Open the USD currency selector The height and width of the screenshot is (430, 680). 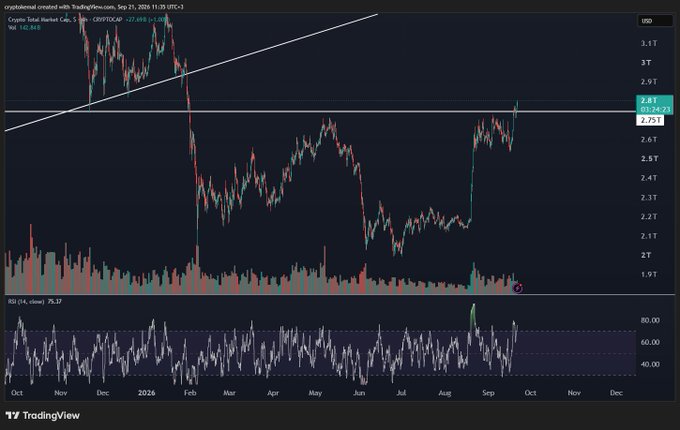click(654, 21)
